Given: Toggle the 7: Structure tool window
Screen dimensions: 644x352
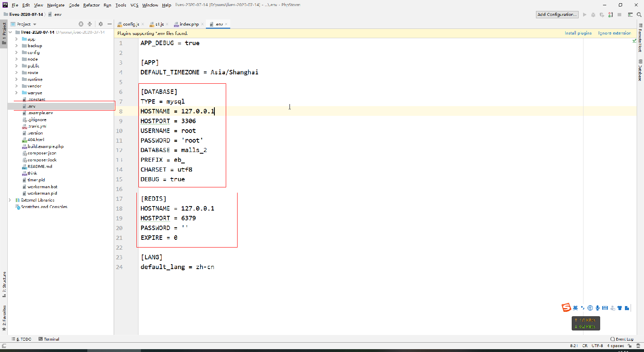Looking at the screenshot, I should point(4,284).
